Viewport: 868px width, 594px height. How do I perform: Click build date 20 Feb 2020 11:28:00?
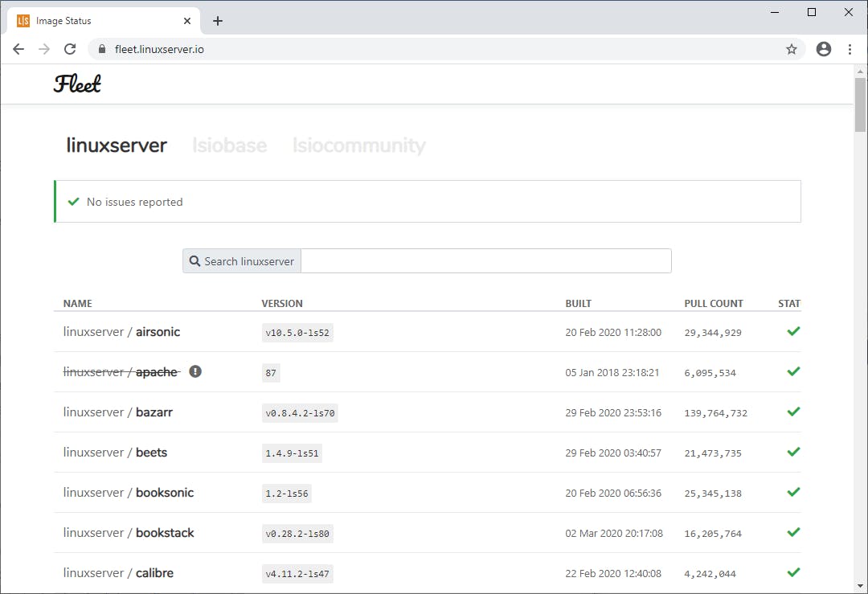coord(612,332)
